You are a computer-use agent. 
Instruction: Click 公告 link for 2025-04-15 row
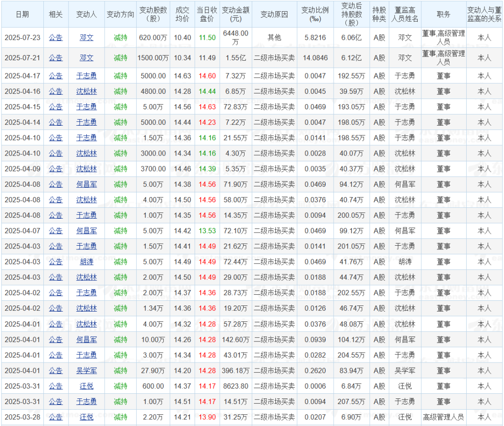(56, 107)
